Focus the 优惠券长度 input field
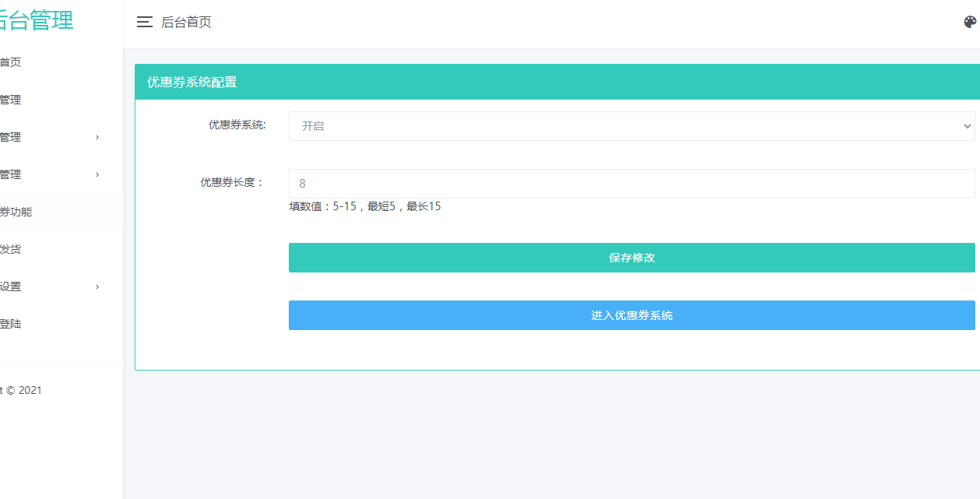Viewport: 980px width, 499px height. click(631, 184)
